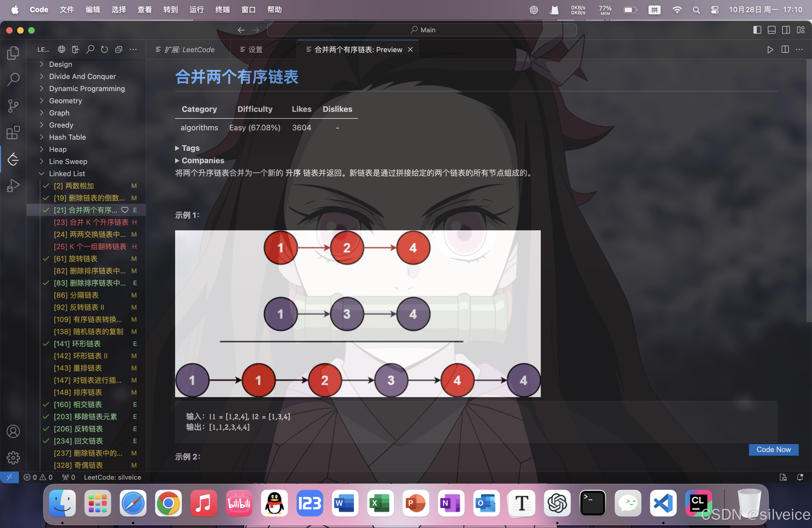Image resolution: width=812 pixels, height=528 pixels.
Task: Expand the Companies disclosure triangle
Action: tap(177, 161)
